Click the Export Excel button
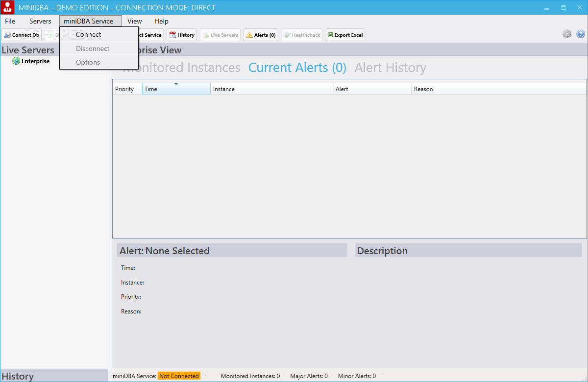588x382 pixels. (x=345, y=35)
